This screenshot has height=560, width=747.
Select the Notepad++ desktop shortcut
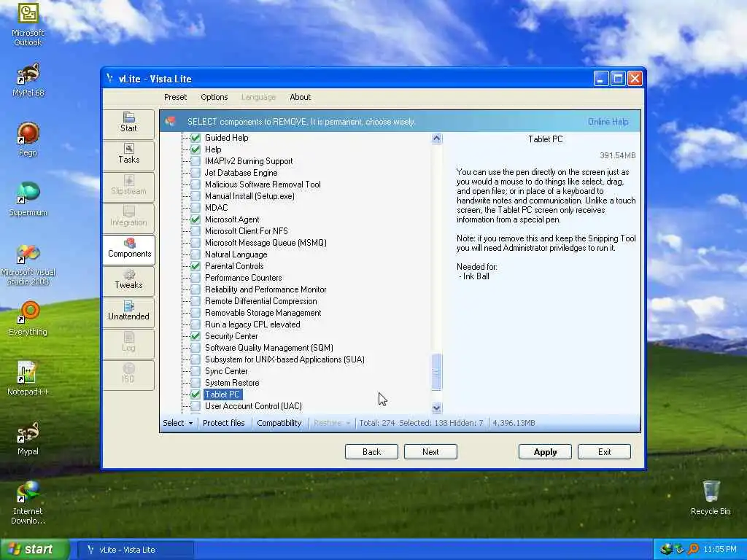(28, 378)
